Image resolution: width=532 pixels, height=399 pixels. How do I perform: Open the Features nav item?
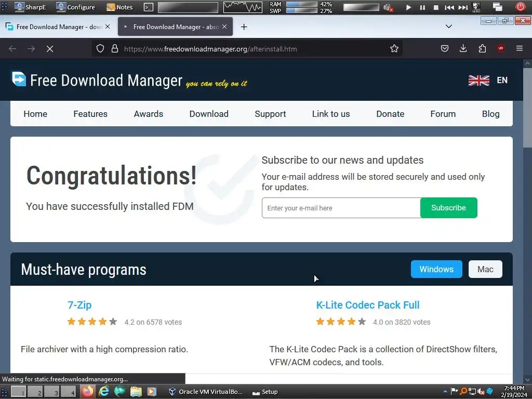click(x=90, y=114)
